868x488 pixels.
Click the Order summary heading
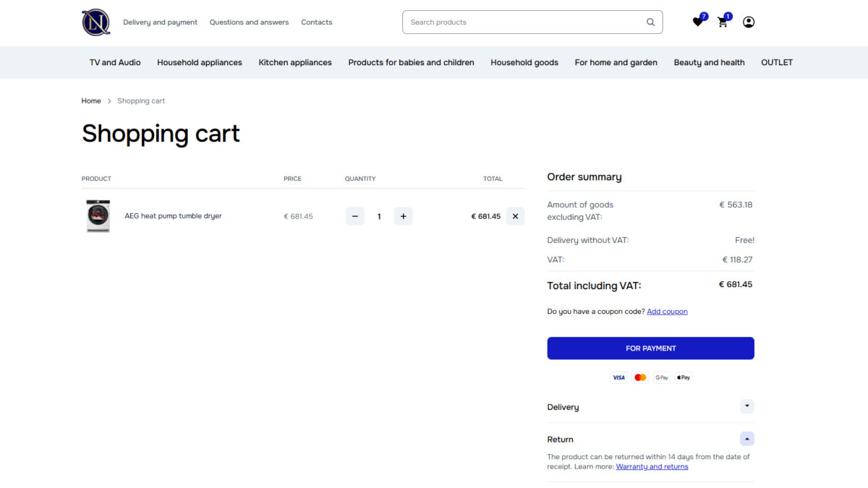tap(584, 177)
